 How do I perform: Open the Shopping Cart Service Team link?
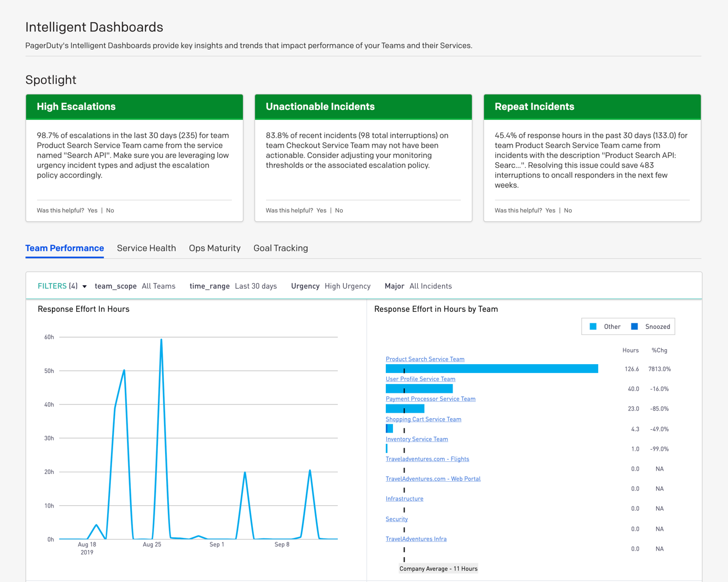[x=423, y=419]
